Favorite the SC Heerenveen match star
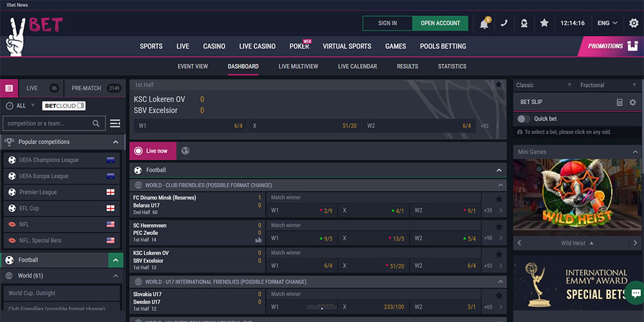The width and height of the screenshot is (644, 322). [498, 227]
